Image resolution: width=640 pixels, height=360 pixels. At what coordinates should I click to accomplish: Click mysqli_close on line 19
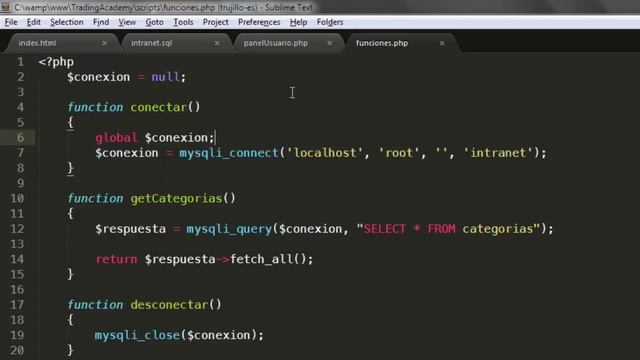click(x=137, y=335)
